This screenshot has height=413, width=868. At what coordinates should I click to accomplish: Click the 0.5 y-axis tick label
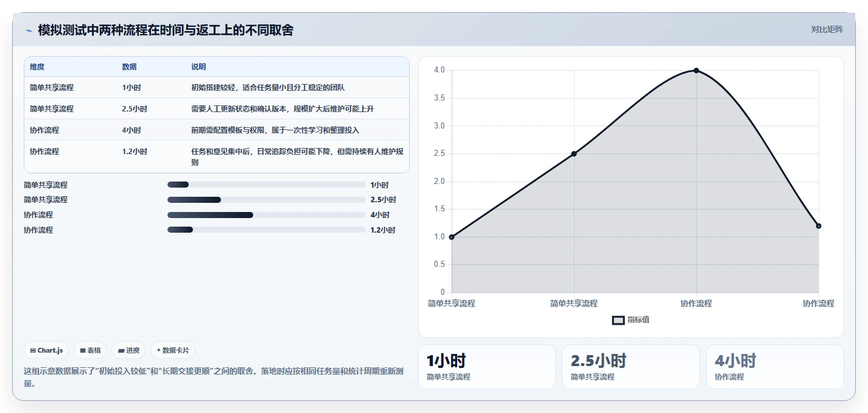[x=439, y=264]
